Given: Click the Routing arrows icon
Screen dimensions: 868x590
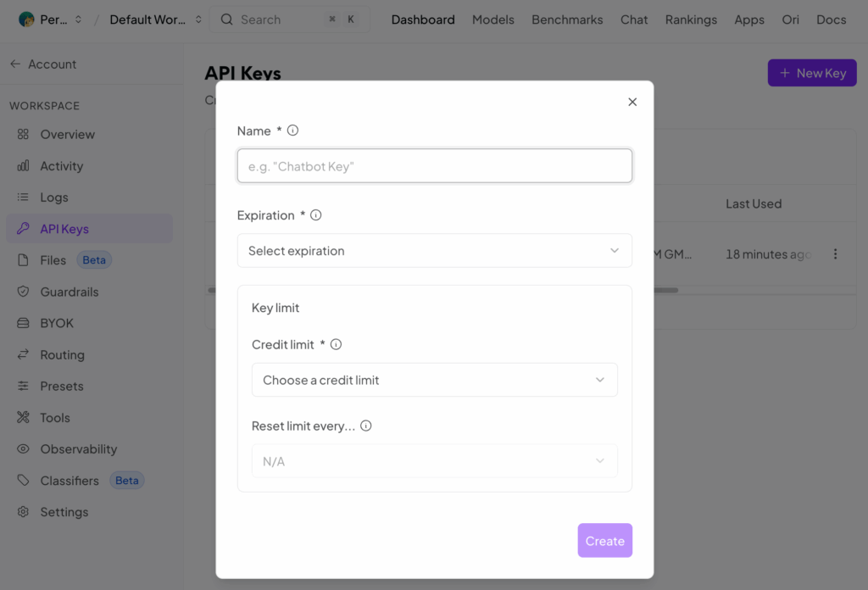Looking at the screenshot, I should click(x=23, y=354).
